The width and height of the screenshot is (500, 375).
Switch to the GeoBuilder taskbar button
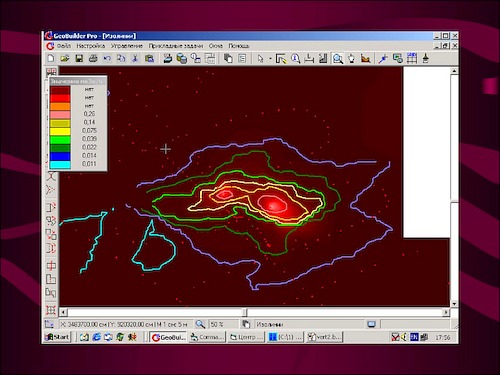[x=169, y=337]
